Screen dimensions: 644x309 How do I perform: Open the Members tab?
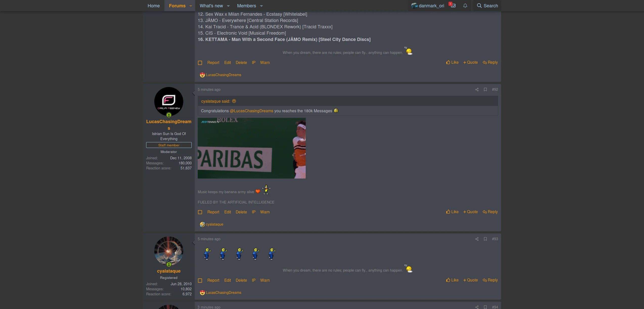pos(247,6)
